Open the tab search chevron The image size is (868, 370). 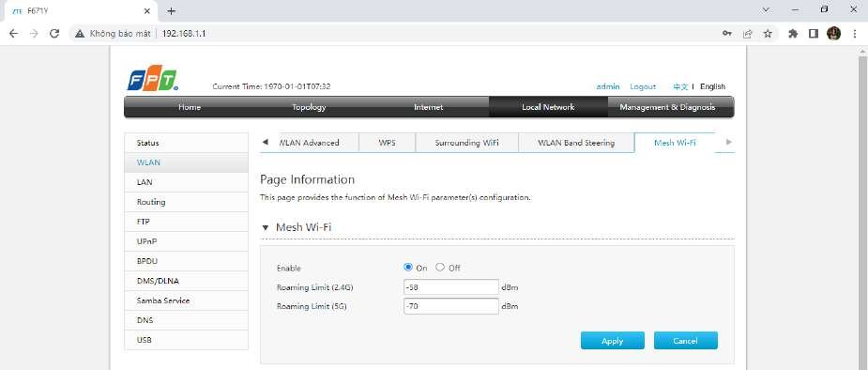click(x=766, y=10)
